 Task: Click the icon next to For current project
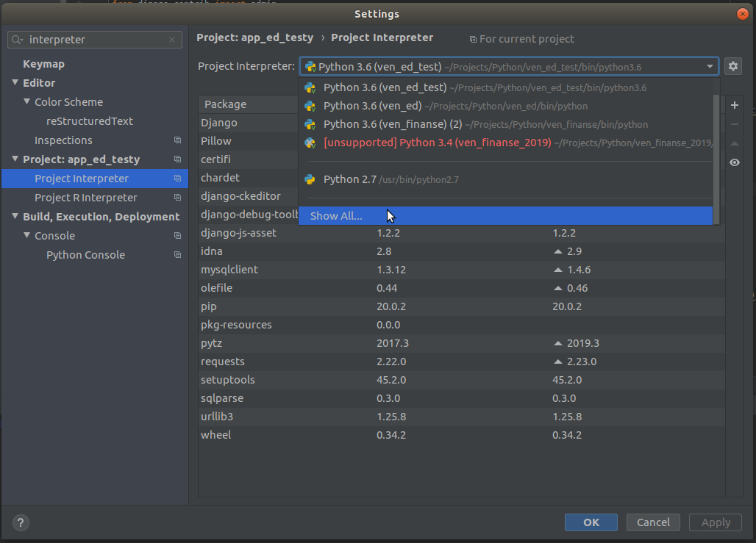[x=473, y=40]
